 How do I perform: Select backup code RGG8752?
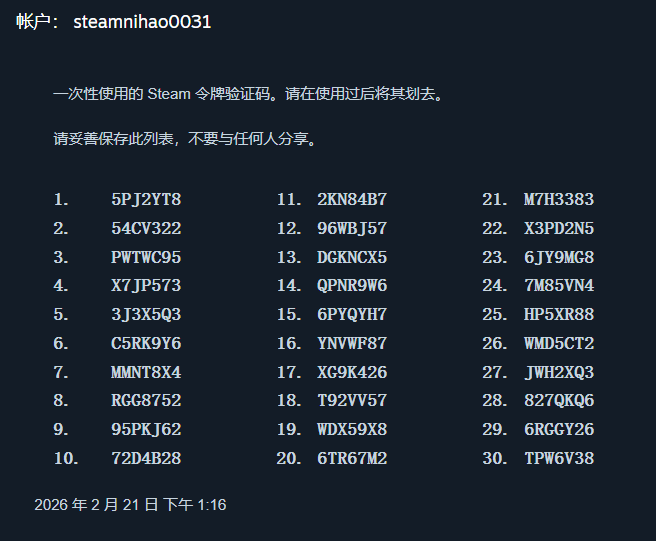pyautogui.click(x=146, y=401)
